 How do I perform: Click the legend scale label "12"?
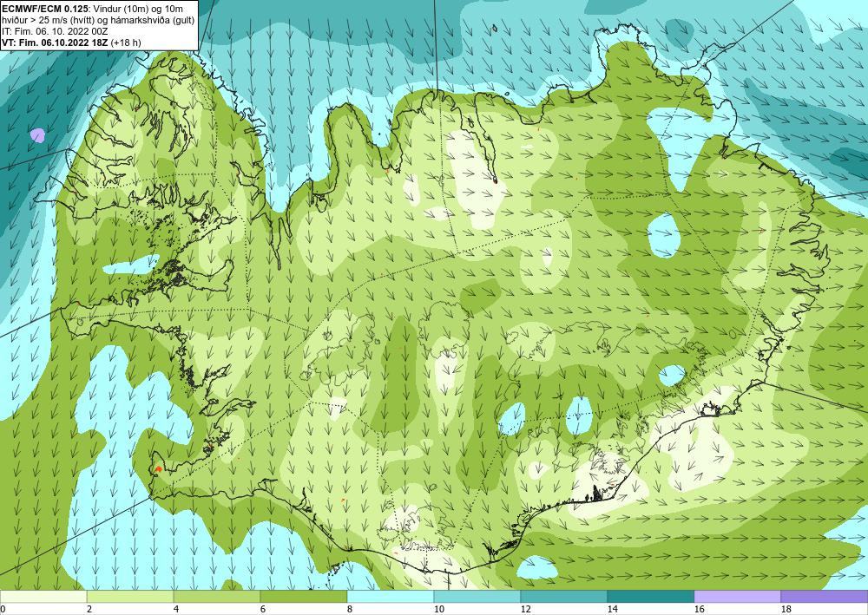[x=525, y=610]
